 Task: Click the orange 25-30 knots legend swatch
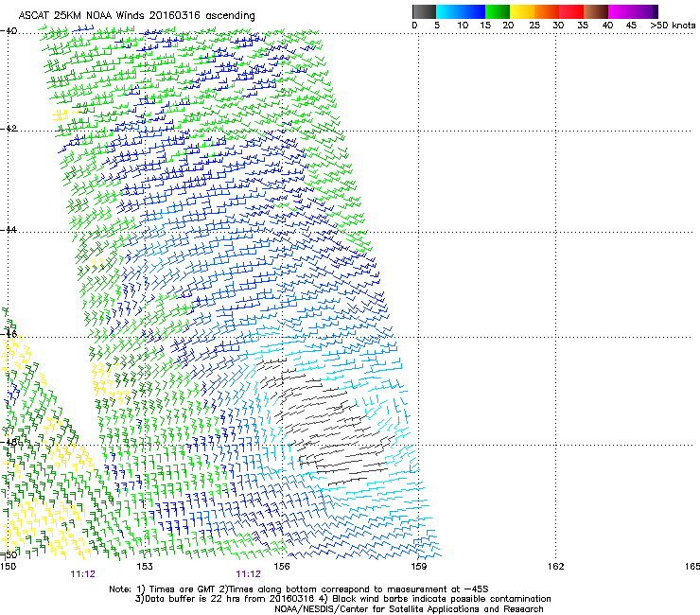[x=547, y=11]
